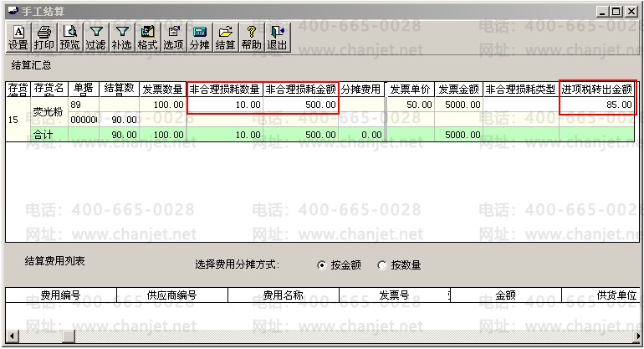This screenshot has height=349, width=644.
Task: Click the 发票号 column header
Action: tap(394, 295)
